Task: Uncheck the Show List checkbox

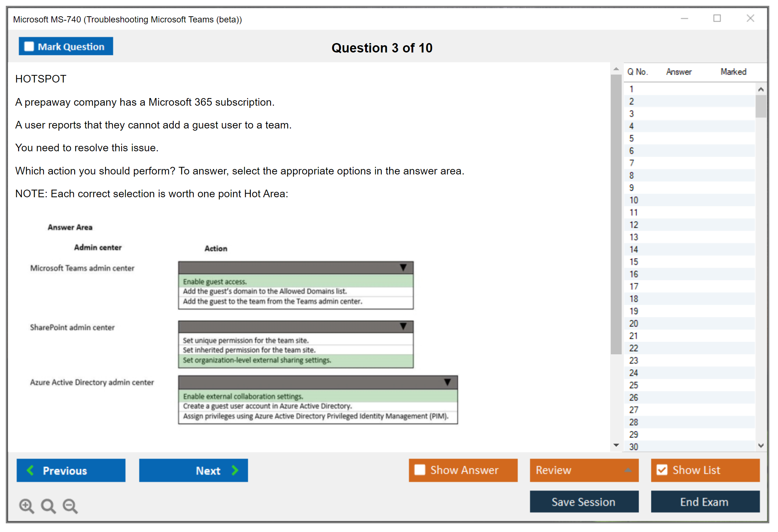Action: (x=662, y=470)
